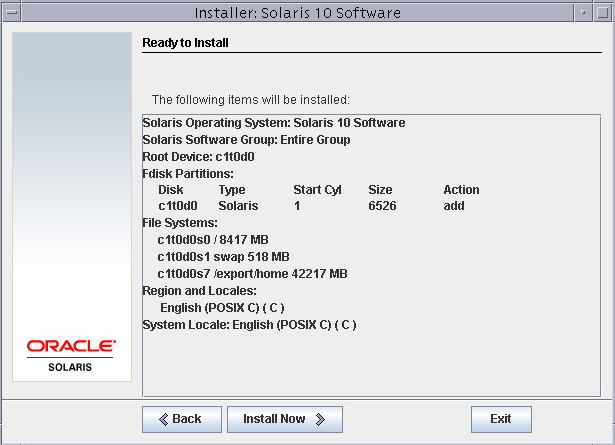The image size is (615, 445).
Task: Click the 'Start Cyl' column header
Action: pos(317,190)
